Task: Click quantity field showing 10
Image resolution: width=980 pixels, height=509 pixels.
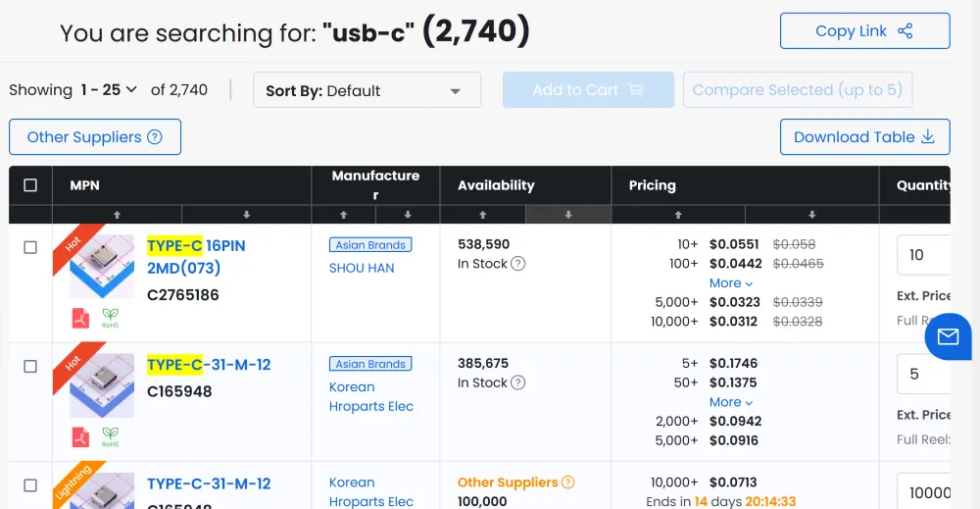Action: coord(923,255)
